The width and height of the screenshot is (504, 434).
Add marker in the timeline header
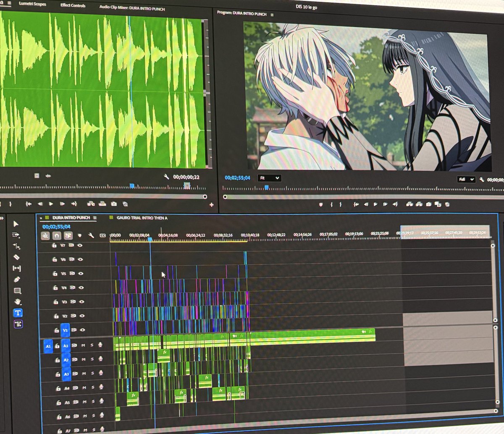coord(79,236)
